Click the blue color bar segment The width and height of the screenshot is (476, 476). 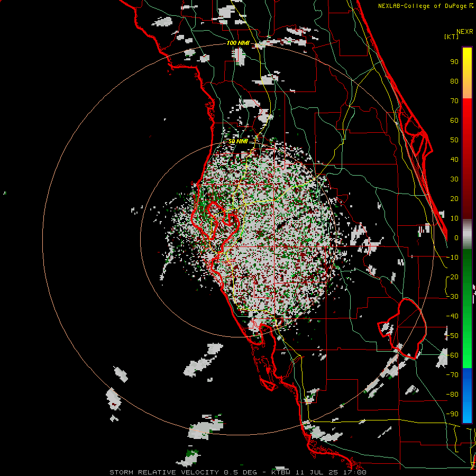[467, 396]
